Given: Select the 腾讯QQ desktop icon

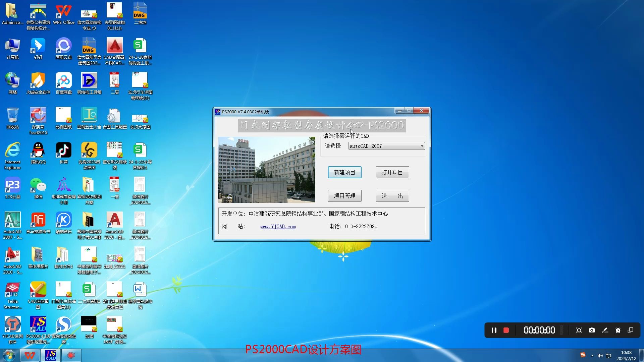Looking at the screenshot, I should pos(38,154).
